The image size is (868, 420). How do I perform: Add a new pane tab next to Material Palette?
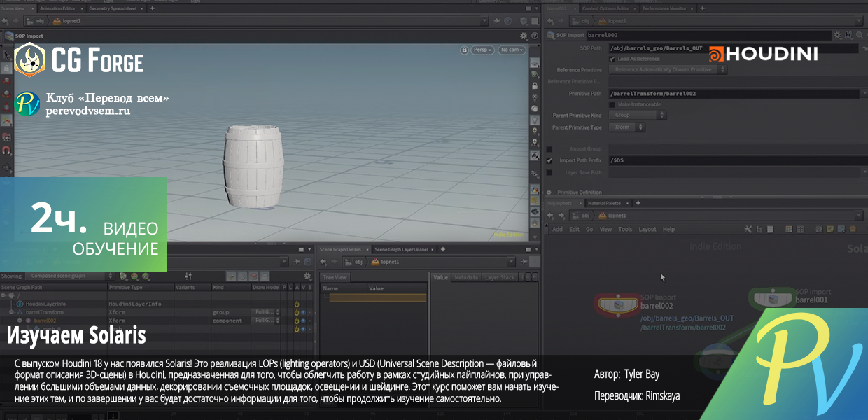638,203
